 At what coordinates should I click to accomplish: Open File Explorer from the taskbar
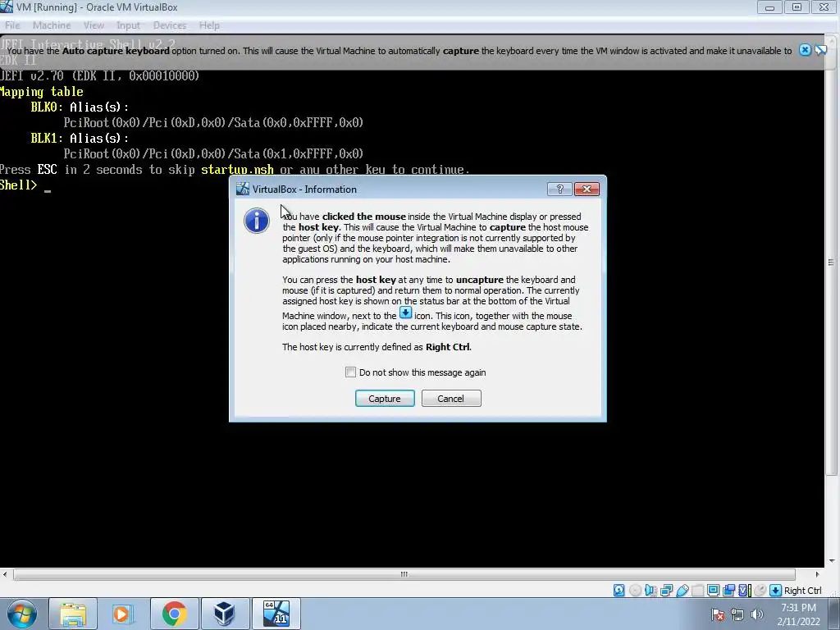pos(73,614)
